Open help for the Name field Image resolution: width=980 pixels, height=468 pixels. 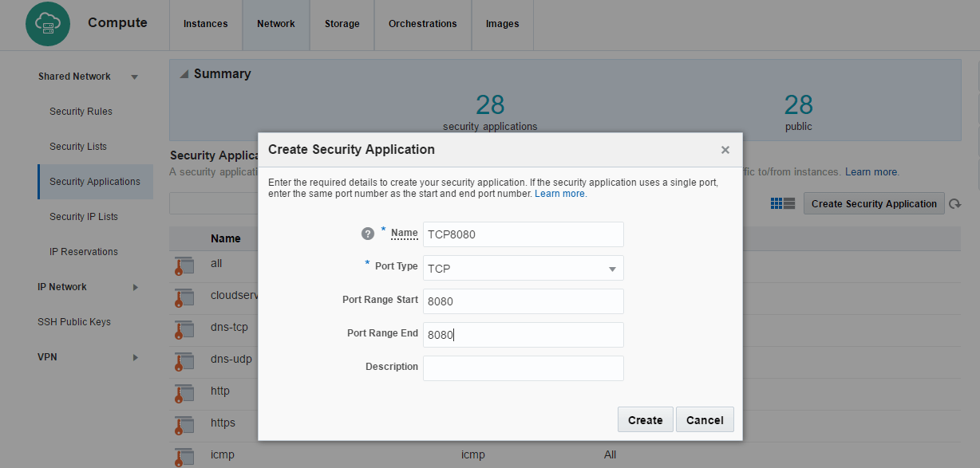point(368,234)
